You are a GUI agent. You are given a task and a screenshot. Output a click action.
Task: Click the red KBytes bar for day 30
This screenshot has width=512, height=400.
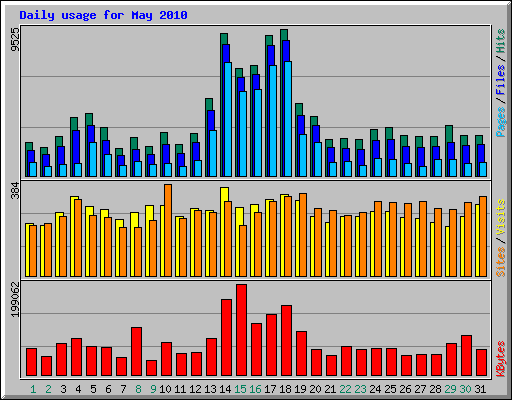466,356
